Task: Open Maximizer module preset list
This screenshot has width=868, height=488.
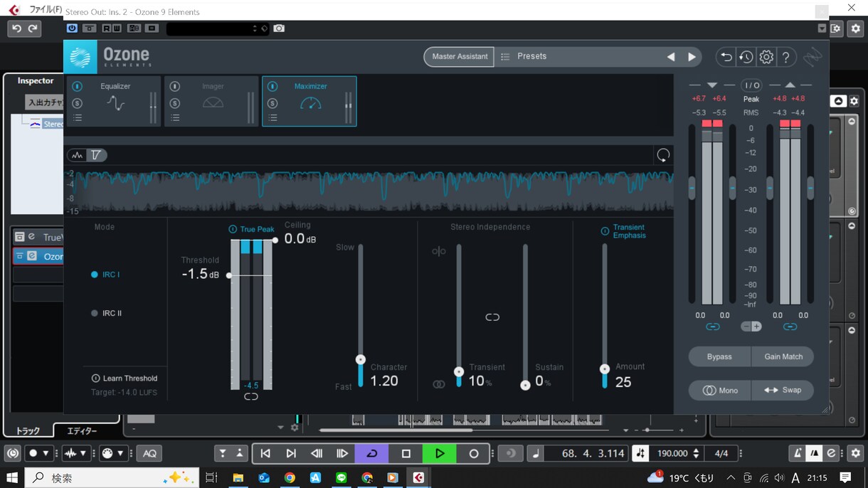Action: 272,118
